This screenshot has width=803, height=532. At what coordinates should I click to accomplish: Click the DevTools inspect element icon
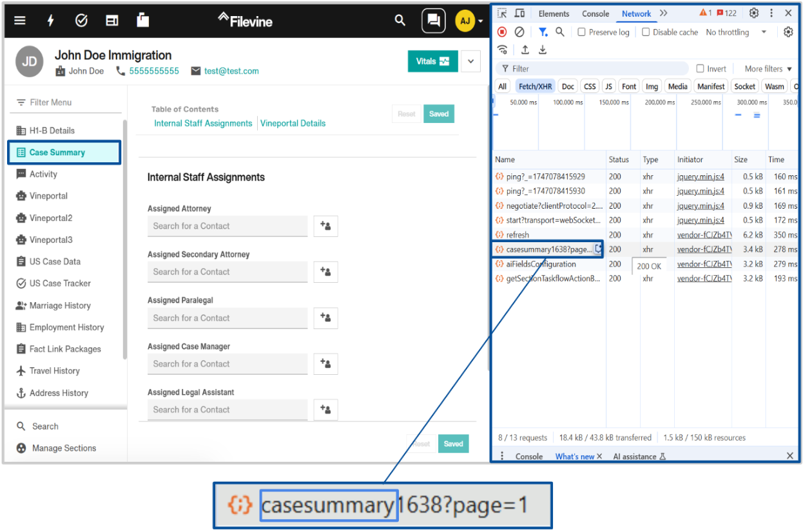pos(503,14)
